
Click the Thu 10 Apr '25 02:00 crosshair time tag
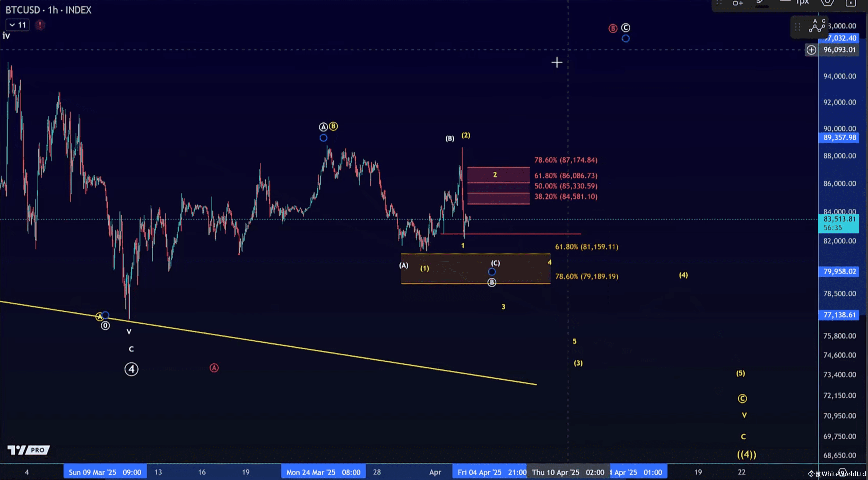click(568, 472)
